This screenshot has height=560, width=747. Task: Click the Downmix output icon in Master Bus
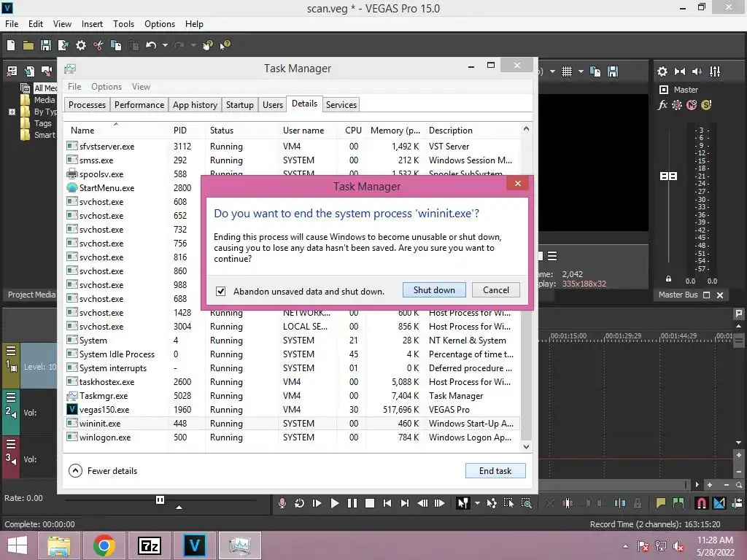coord(680,71)
